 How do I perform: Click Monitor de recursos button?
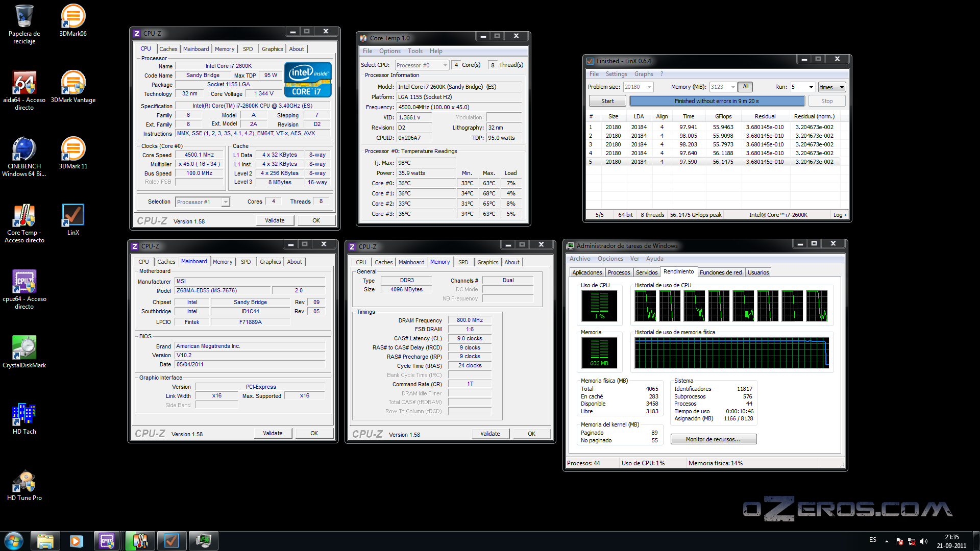pos(713,439)
